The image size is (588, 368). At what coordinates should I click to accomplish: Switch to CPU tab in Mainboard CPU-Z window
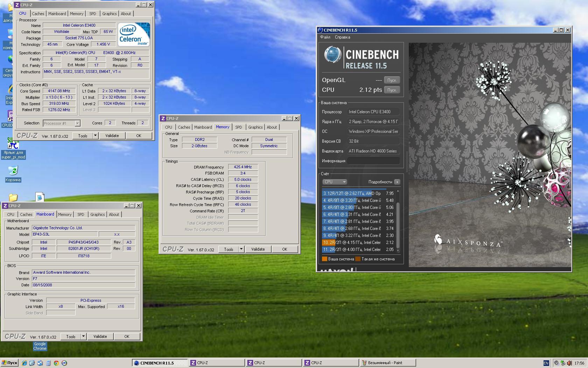11,214
